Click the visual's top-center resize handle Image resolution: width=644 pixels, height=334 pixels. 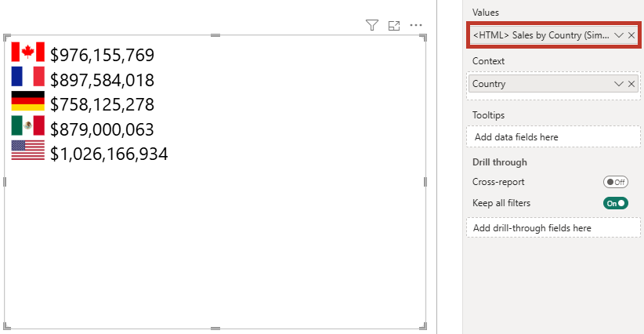pyautogui.click(x=215, y=35)
